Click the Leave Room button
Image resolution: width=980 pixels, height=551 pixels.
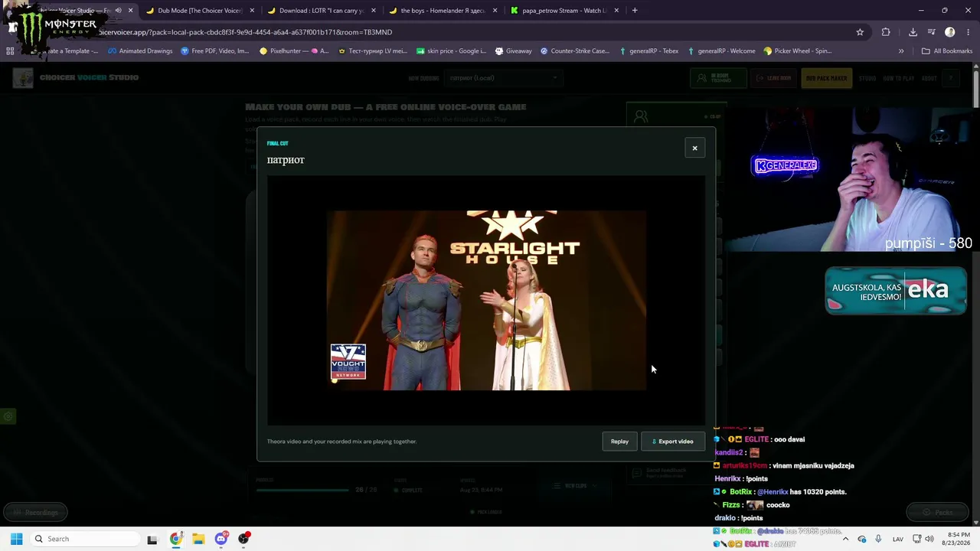(773, 78)
